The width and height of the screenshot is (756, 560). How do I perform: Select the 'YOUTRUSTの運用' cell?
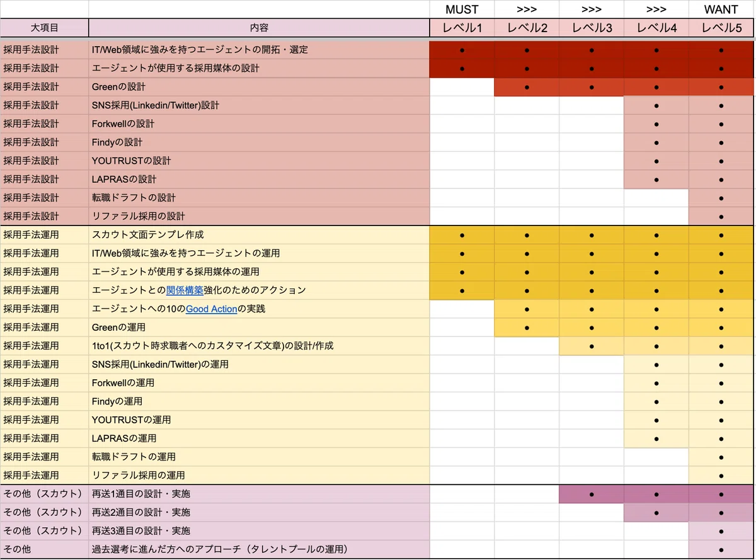259,420
